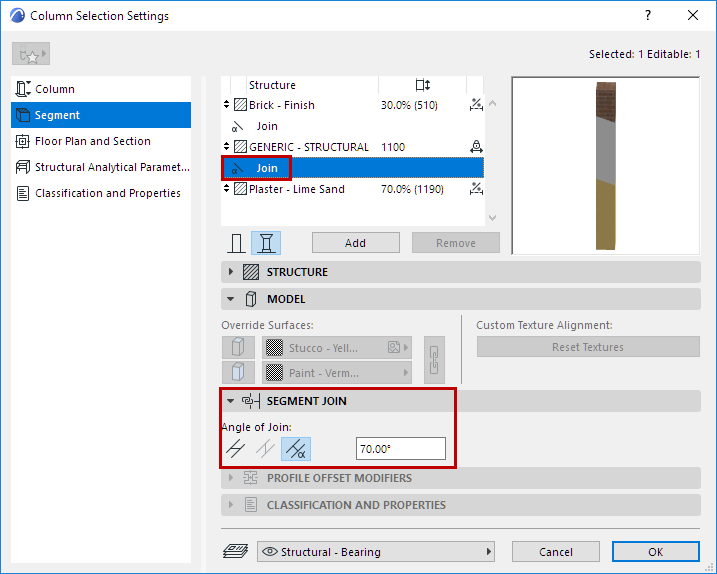Choose the custom angle join option
Image resolution: width=717 pixels, height=574 pixels.
click(x=296, y=449)
